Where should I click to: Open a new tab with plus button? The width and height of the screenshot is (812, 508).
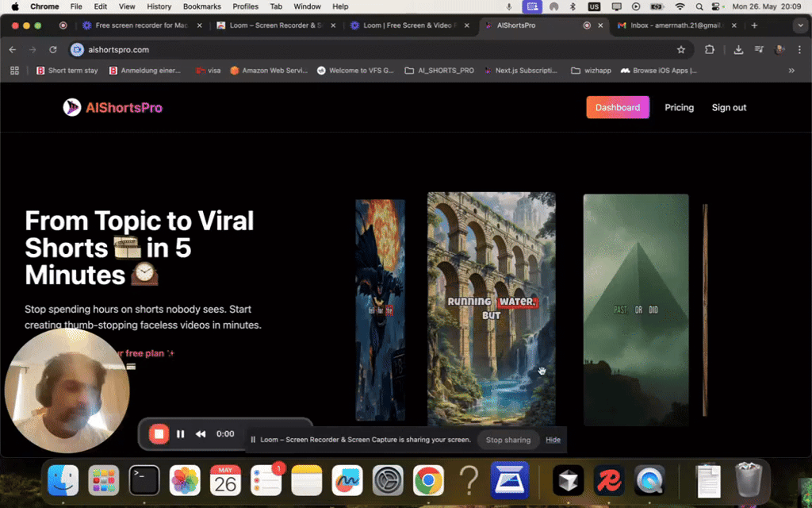pos(754,25)
